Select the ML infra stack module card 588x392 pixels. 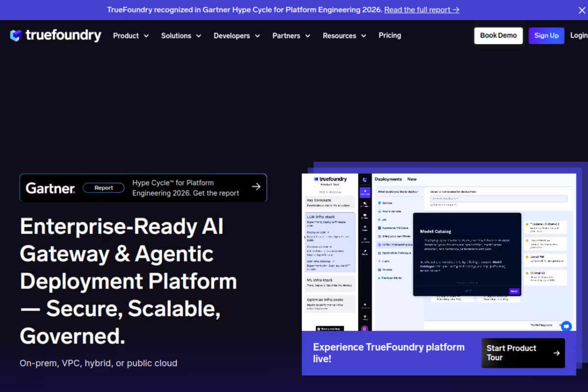[330, 283]
